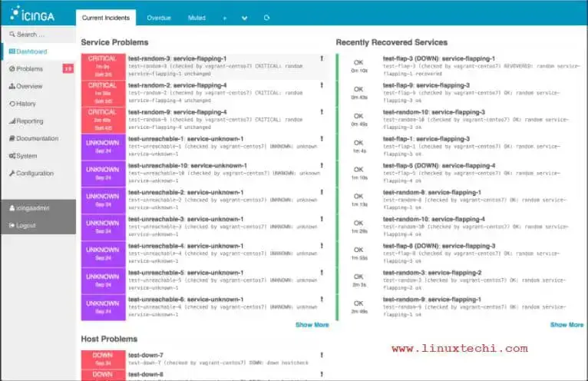Screen dimensions: 588x381
Task: Open test-unreachable-5: service-unknown-1
Action: [186, 273]
